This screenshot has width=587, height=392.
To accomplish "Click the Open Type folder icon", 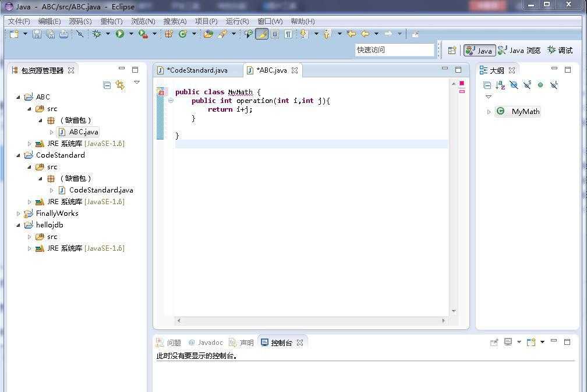I will click(208, 34).
